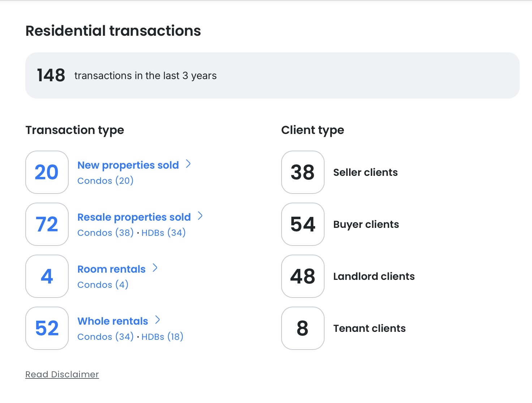Click the 8 tenant clients box
Screen dimensions: 532x403
pos(303,328)
